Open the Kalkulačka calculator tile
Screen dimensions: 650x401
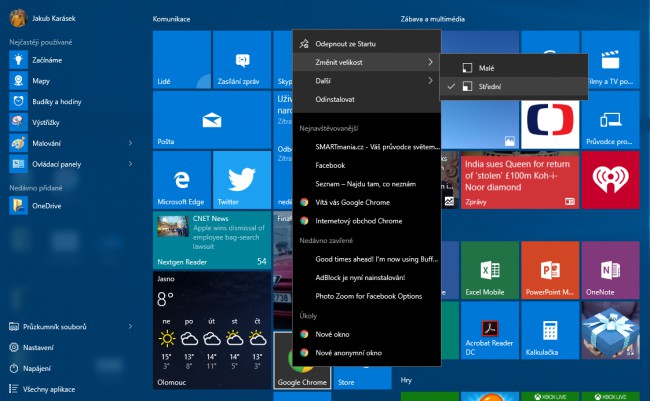tap(550, 330)
